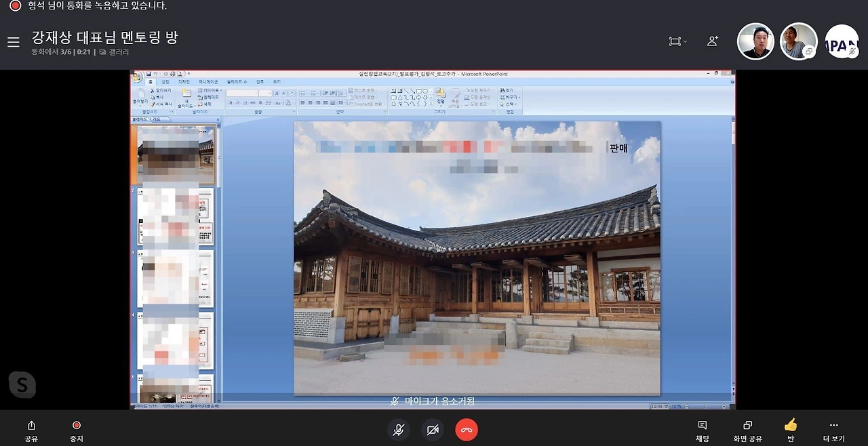The height and width of the screenshot is (446, 868).
Task: Open the 디자인 ribbon tab
Action: pyautogui.click(x=184, y=81)
